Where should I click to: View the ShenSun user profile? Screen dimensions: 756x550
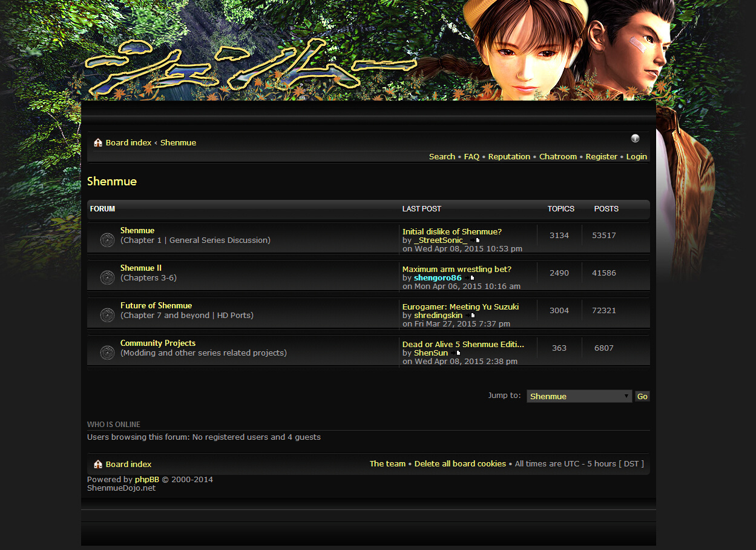[x=431, y=353]
